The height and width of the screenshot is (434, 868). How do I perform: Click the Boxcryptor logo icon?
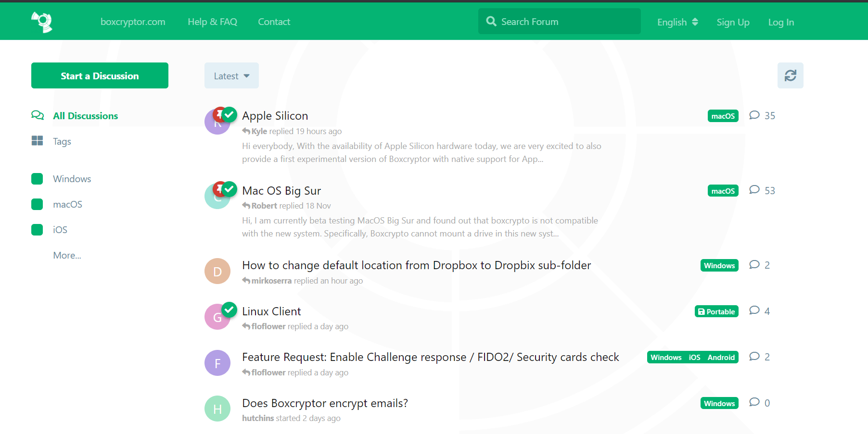pos(42,22)
